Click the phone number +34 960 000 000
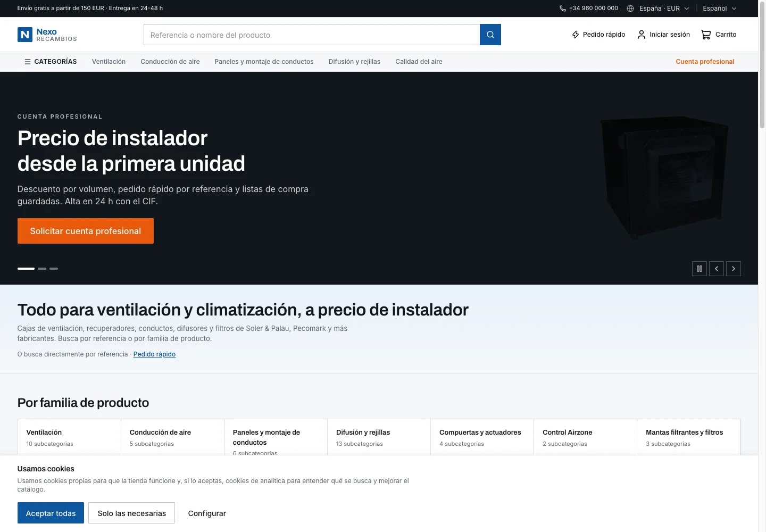The width and height of the screenshot is (766, 532). click(x=589, y=9)
